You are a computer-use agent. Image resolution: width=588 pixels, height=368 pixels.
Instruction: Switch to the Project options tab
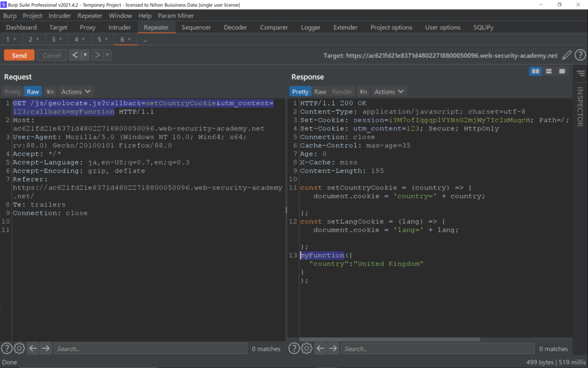(391, 27)
